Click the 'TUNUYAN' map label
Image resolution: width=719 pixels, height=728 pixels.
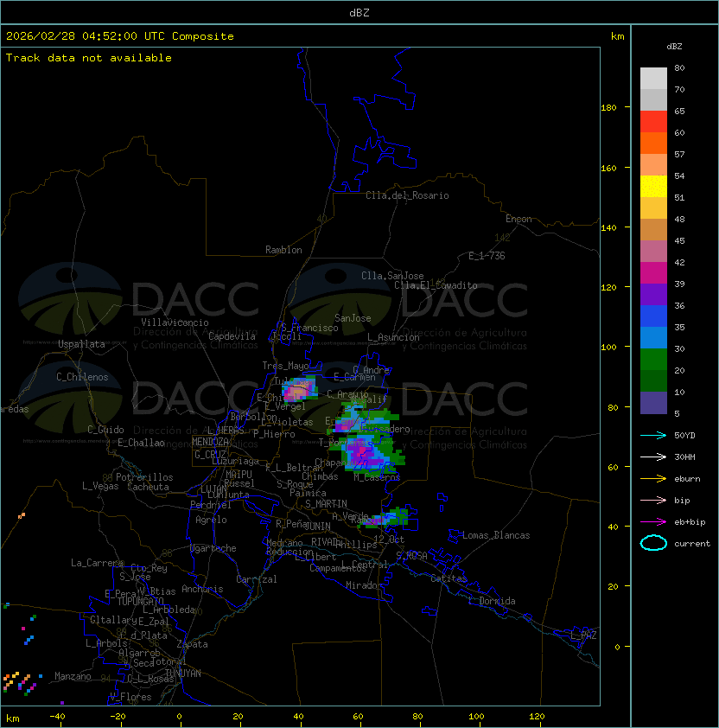183,674
